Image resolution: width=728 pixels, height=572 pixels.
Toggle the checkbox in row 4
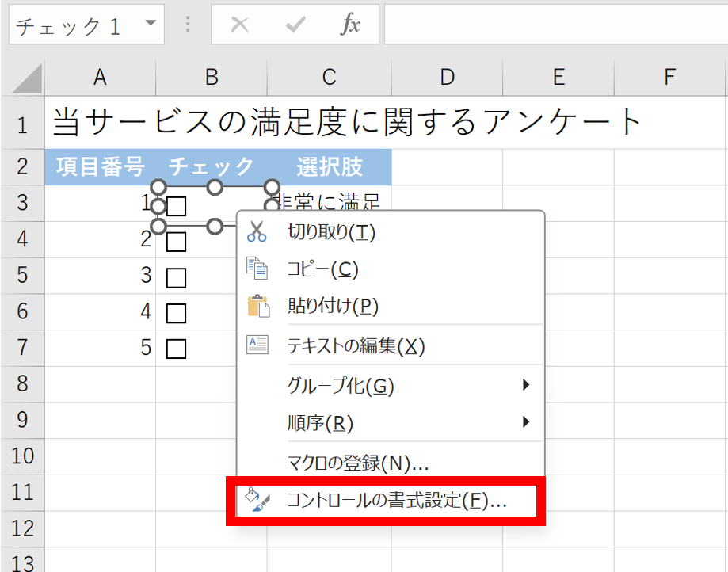176,240
